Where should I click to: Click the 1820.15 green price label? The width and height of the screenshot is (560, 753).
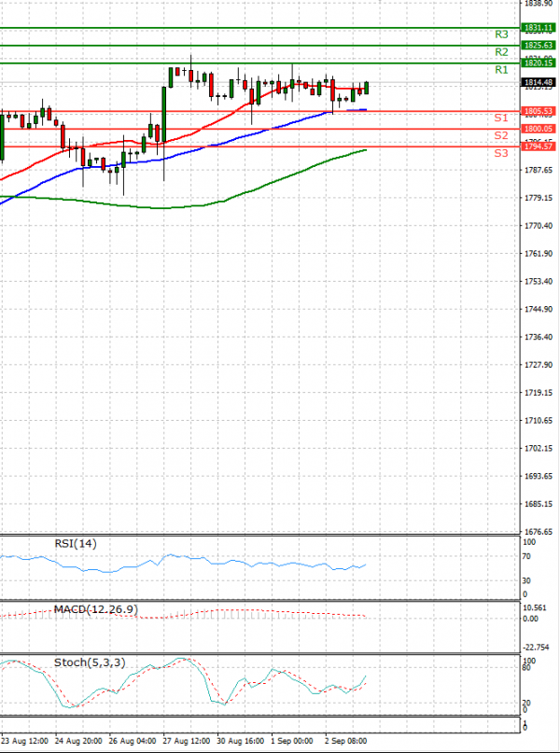pos(539,63)
